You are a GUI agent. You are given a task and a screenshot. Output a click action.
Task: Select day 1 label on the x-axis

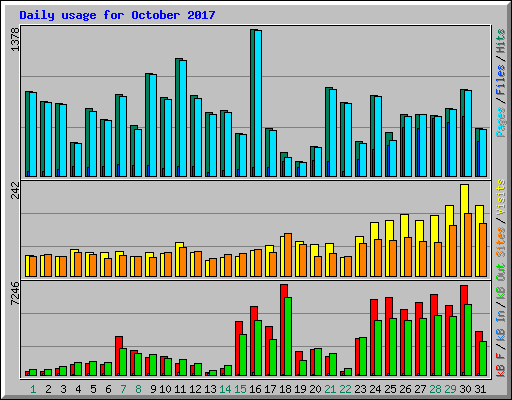coord(33,389)
